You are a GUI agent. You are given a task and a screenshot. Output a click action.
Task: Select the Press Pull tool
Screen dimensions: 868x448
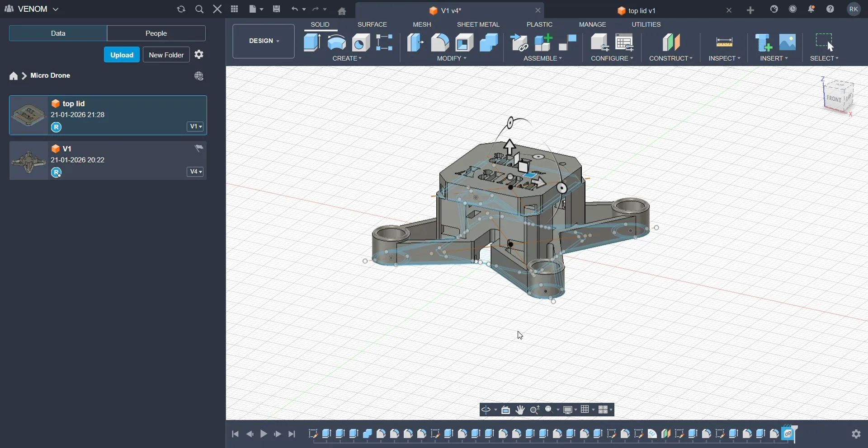click(416, 42)
